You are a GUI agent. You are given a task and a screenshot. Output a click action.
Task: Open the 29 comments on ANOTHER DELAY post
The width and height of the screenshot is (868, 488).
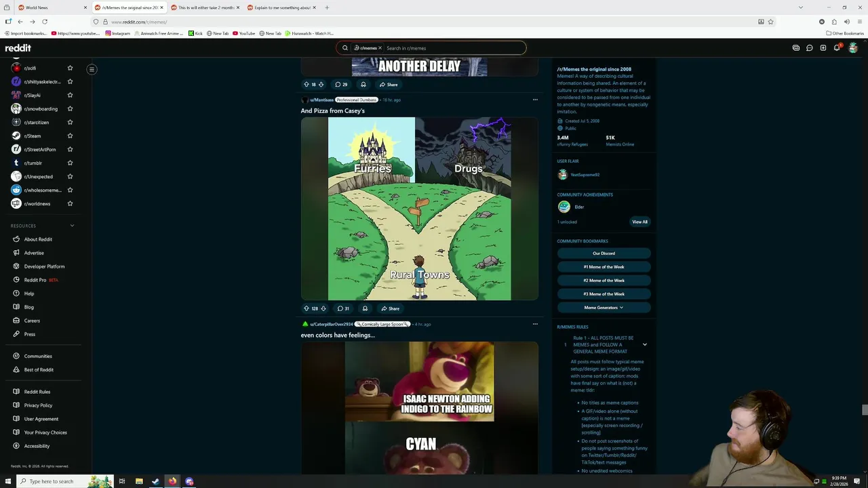pos(341,85)
